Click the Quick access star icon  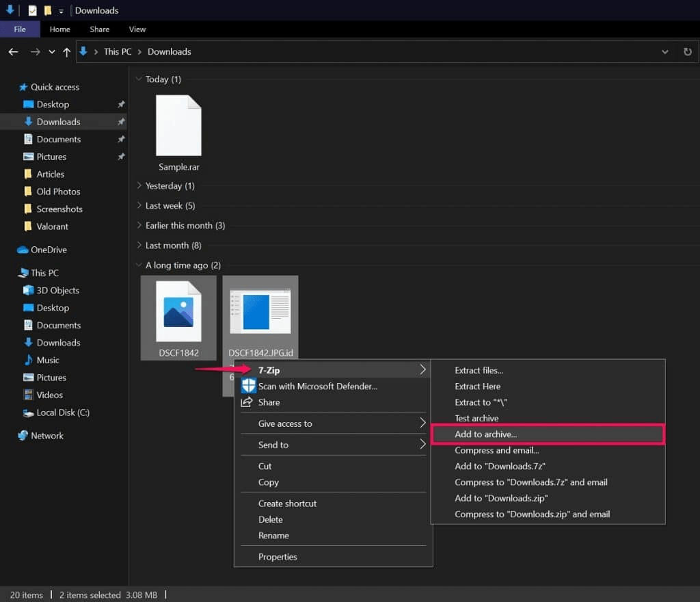click(x=23, y=87)
